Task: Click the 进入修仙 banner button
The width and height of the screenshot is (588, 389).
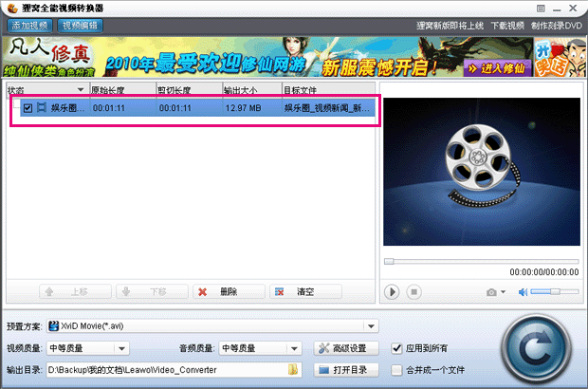Action: pyautogui.click(x=497, y=68)
